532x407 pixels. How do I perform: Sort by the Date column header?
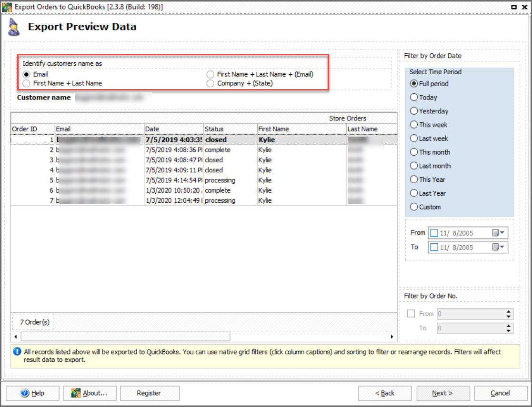[174, 129]
